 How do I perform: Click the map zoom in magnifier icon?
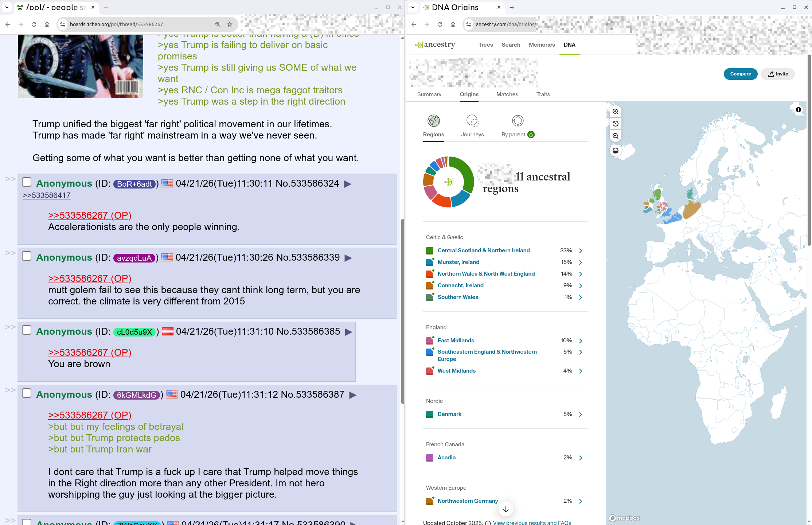(616, 112)
